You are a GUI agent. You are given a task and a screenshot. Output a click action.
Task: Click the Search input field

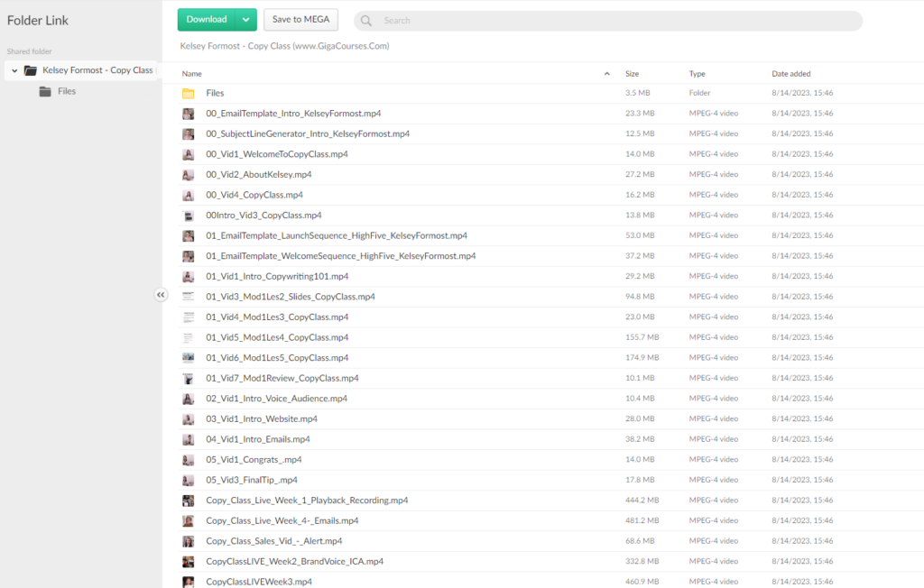pyautogui.click(x=614, y=21)
